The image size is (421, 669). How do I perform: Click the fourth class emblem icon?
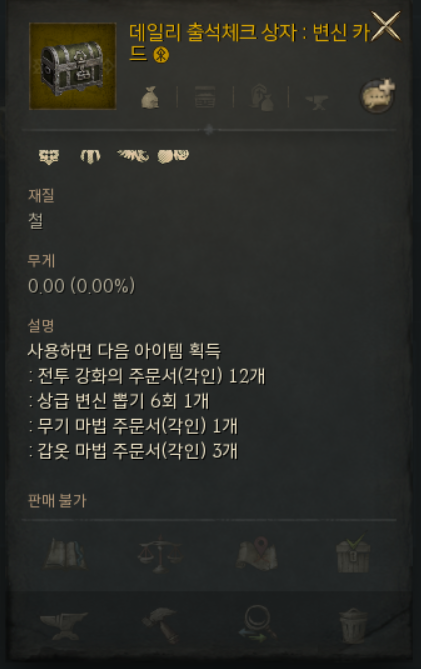pos(173,156)
